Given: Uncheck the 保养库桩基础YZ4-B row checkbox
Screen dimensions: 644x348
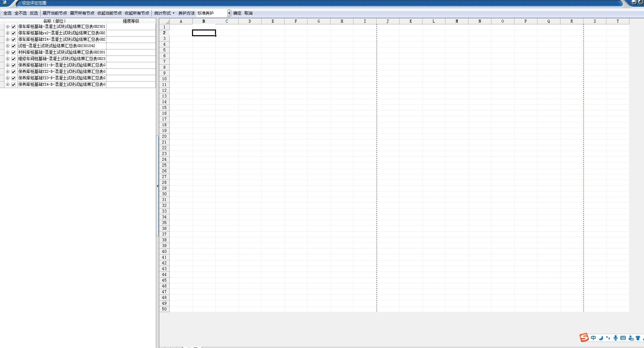Looking at the screenshot, I should tap(14, 85).
